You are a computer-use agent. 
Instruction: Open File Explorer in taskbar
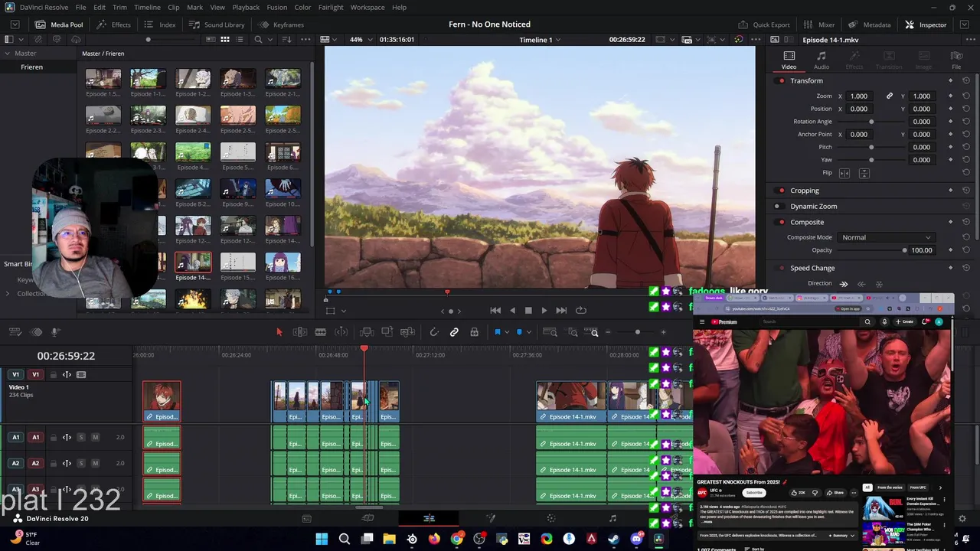[390, 539]
